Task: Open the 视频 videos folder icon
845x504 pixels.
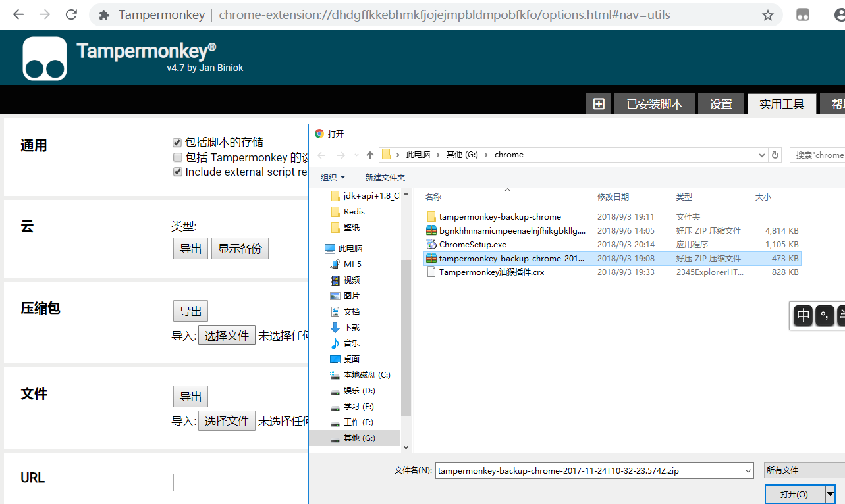Action: coord(335,280)
